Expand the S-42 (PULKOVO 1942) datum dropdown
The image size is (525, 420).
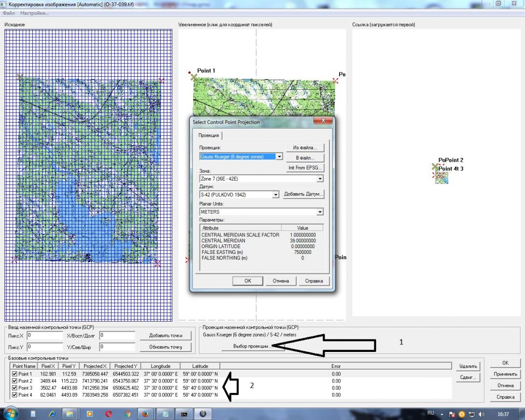pos(276,195)
